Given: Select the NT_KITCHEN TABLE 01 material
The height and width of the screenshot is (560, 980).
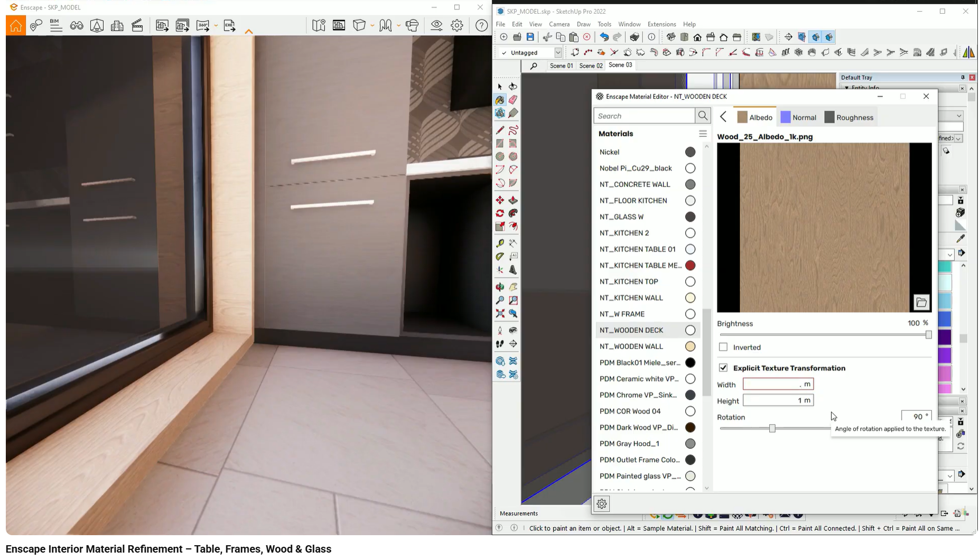Looking at the screenshot, I should click(637, 249).
